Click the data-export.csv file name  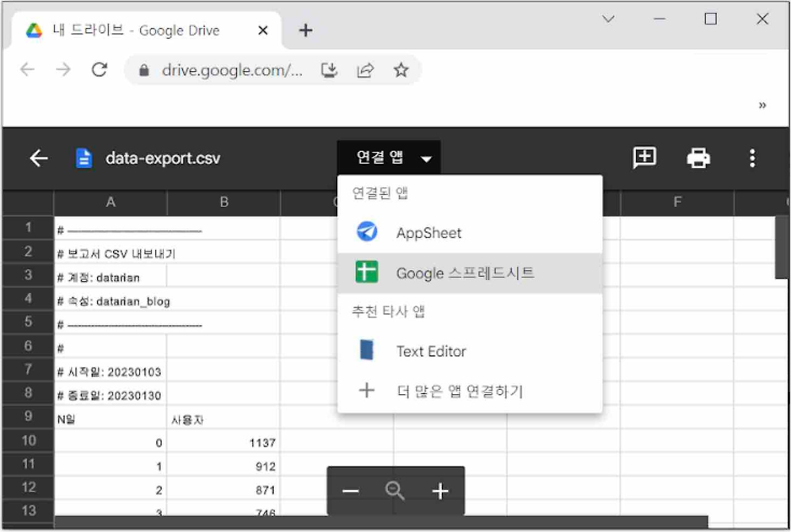point(163,159)
